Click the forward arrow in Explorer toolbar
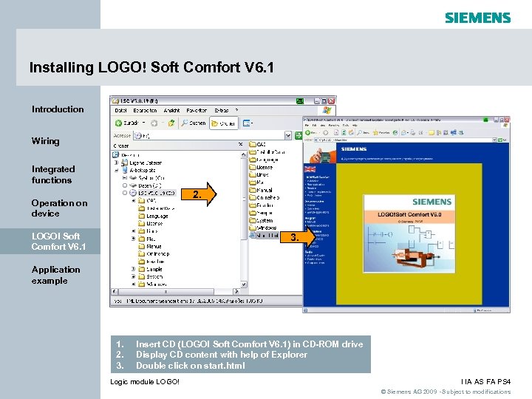The image size is (532, 399). pyautogui.click(x=154, y=123)
